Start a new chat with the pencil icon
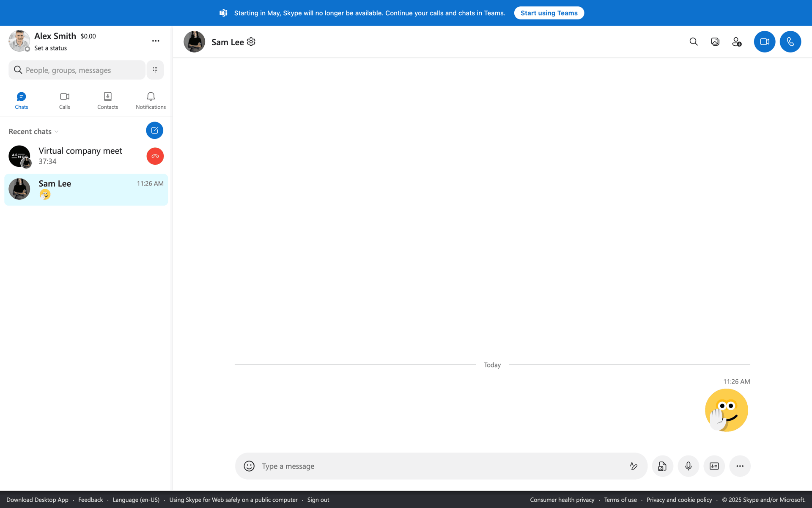Image resolution: width=812 pixels, height=508 pixels. (154, 130)
